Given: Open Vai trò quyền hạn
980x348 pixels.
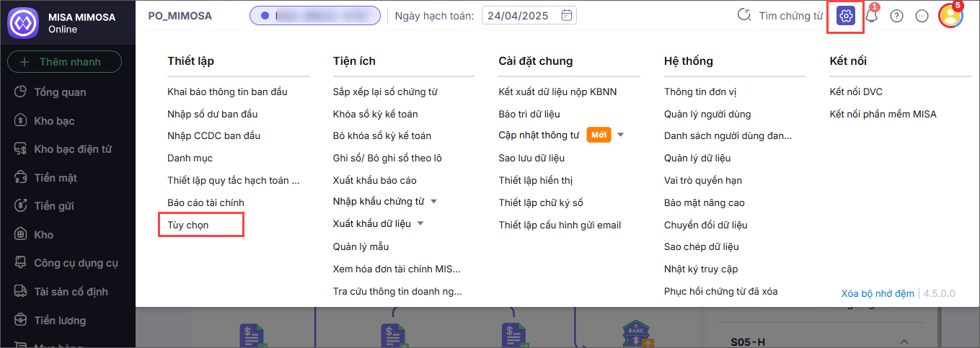Looking at the screenshot, I should 702,180.
